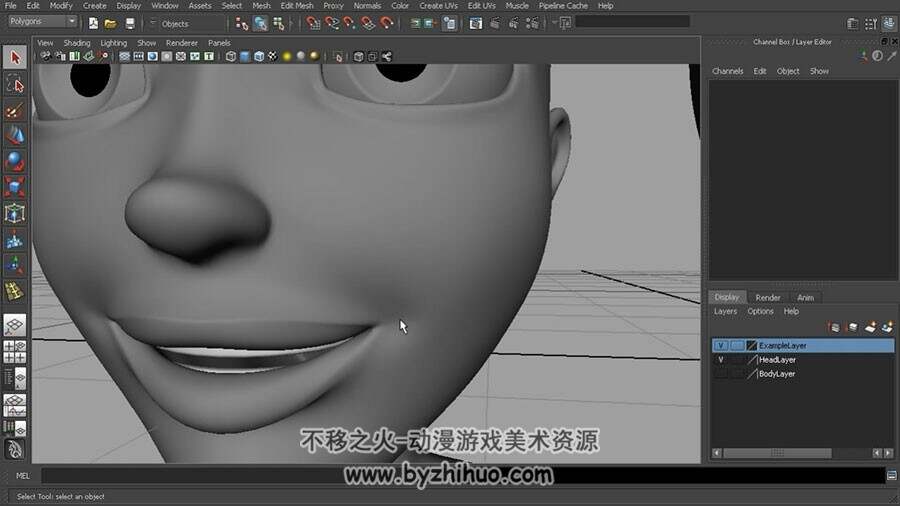This screenshot has height=506, width=900.
Task: Open the Edit Mesh menu
Action: [x=297, y=6]
